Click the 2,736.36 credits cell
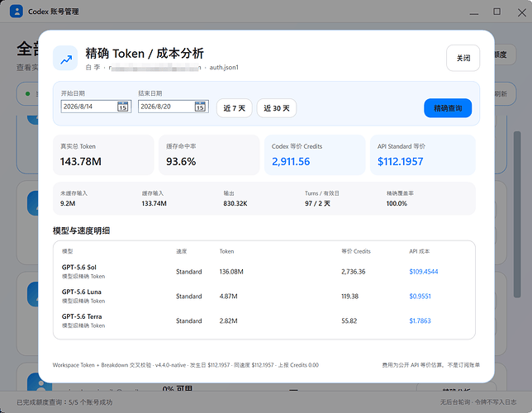The image size is (532, 413). 354,272
